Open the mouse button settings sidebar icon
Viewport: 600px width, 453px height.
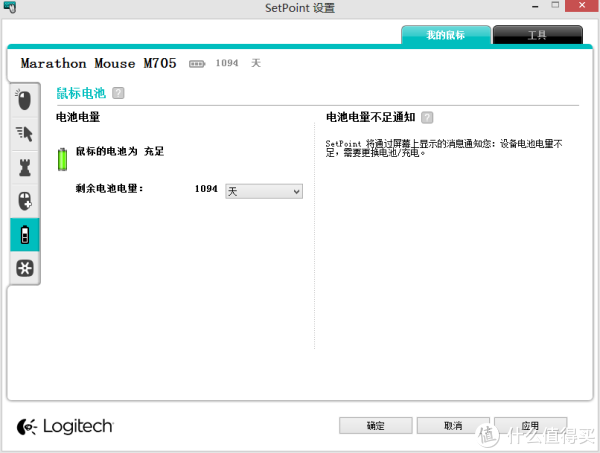tap(24, 100)
